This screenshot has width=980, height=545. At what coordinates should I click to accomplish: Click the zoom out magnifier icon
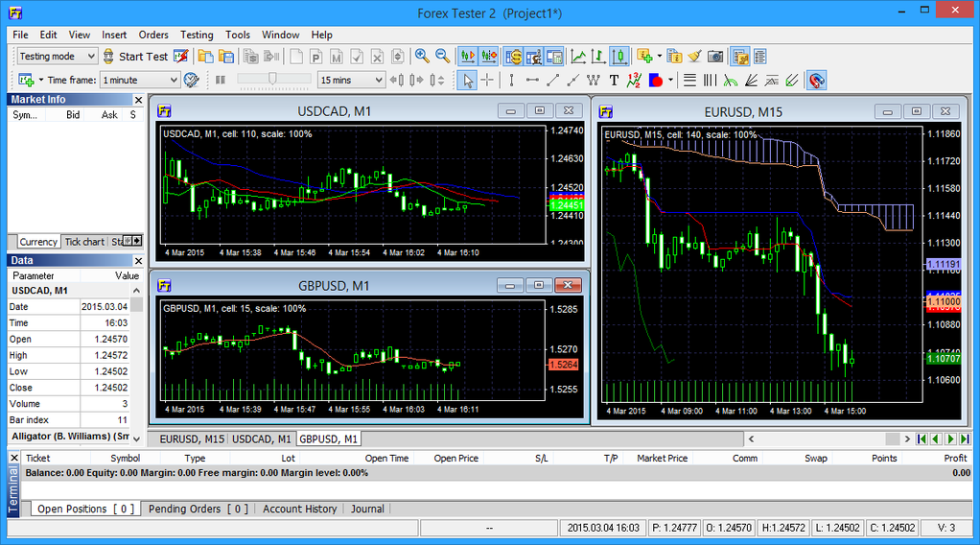[x=442, y=57]
